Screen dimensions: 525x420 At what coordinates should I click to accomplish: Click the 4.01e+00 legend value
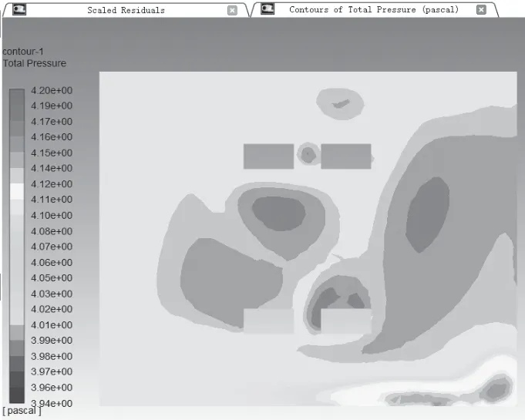(x=52, y=325)
